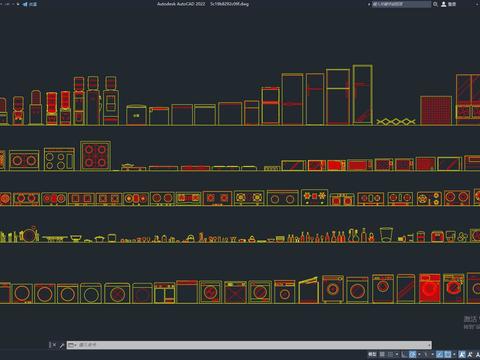480x360 pixels.
Task: Close the command line with its X icon
Action: [54, 345]
